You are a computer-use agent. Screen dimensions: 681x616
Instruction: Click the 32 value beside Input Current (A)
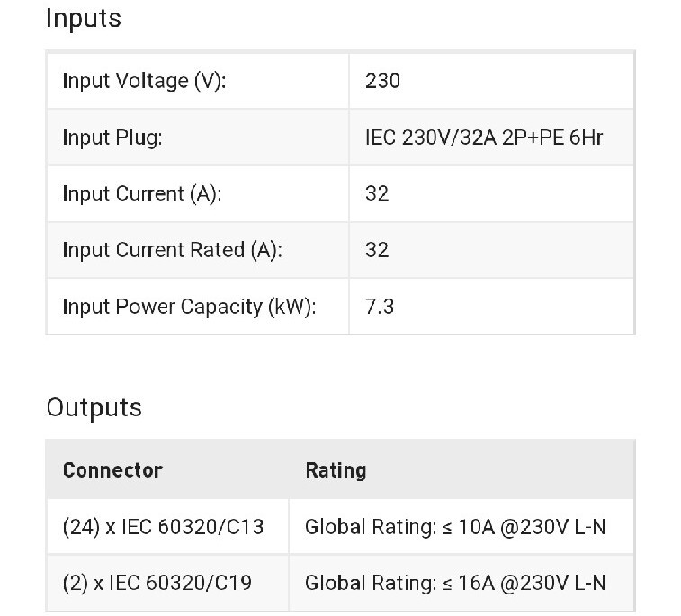click(x=377, y=193)
